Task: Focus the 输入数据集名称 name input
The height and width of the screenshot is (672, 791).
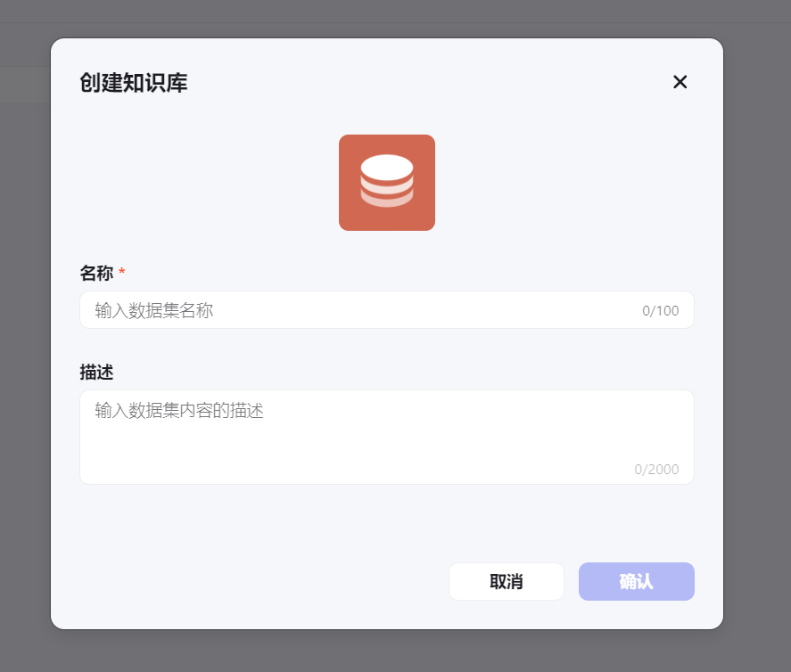Action: coord(357,310)
